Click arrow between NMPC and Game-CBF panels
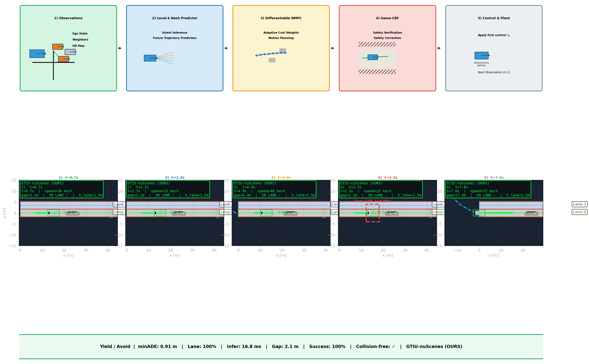 pyautogui.click(x=333, y=48)
